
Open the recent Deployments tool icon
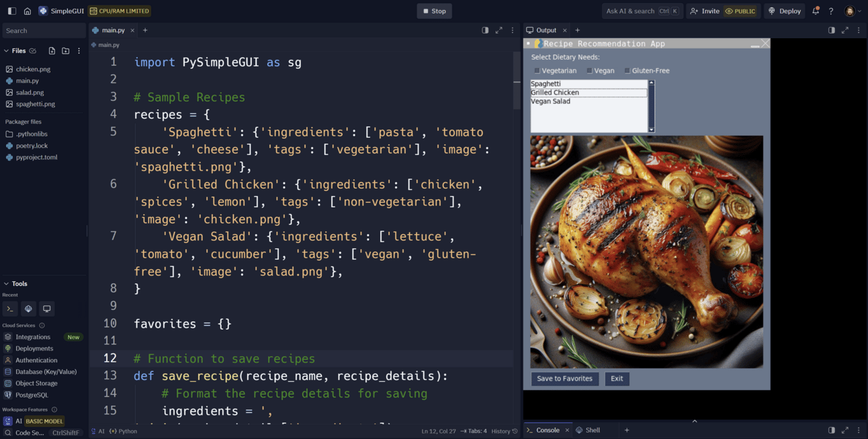28,309
